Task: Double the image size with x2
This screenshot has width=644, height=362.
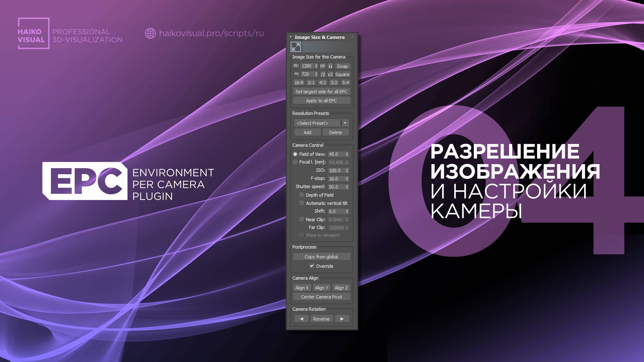Action: click(330, 74)
